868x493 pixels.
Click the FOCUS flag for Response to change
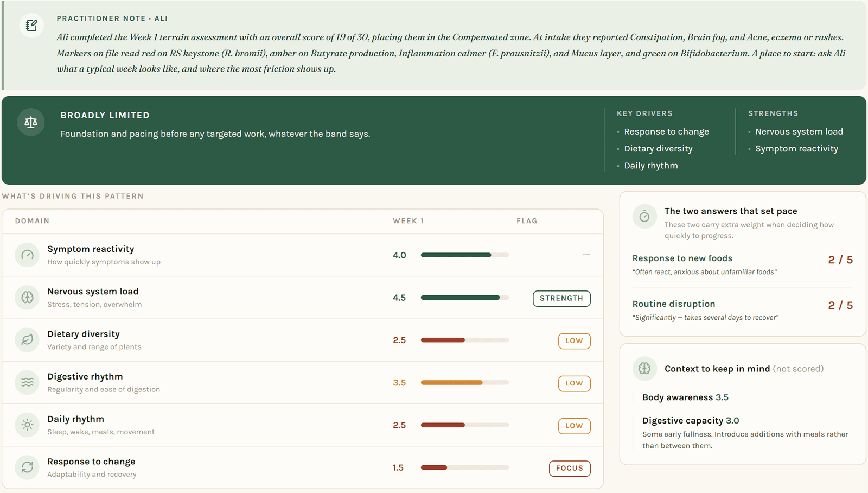(x=570, y=468)
